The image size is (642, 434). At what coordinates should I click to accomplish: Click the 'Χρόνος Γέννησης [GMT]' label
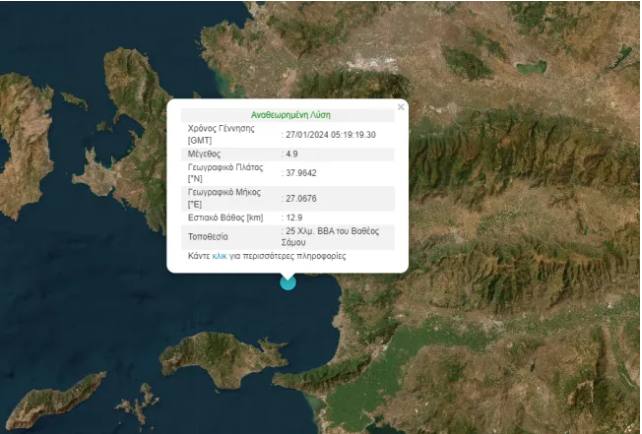point(221,134)
